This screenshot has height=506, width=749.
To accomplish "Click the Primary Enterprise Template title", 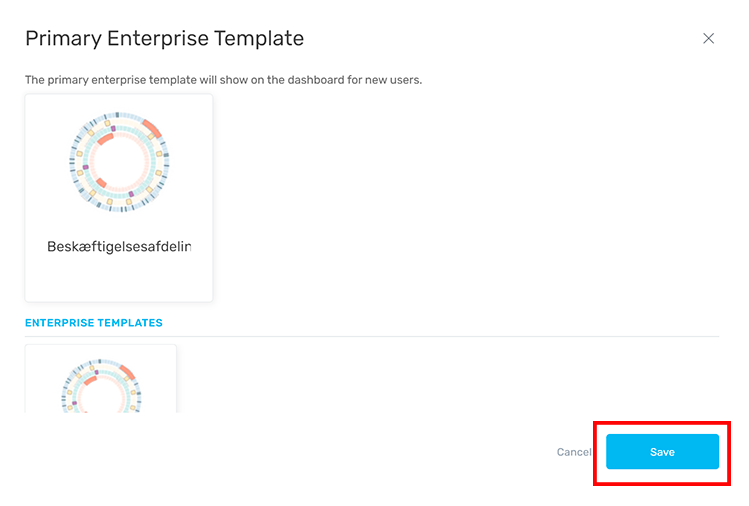I will (164, 39).
